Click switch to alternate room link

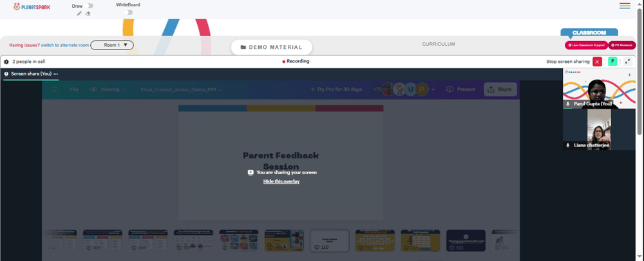(65, 46)
